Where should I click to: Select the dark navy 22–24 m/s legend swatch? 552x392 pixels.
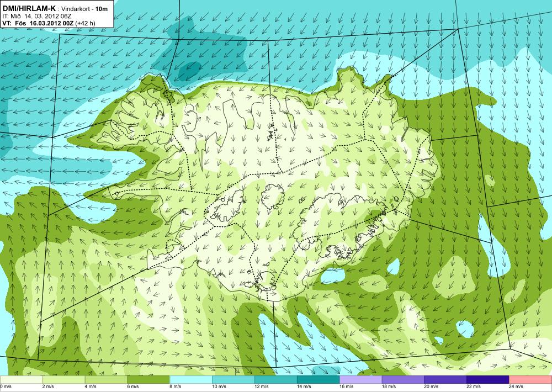[x=488, y=379]
